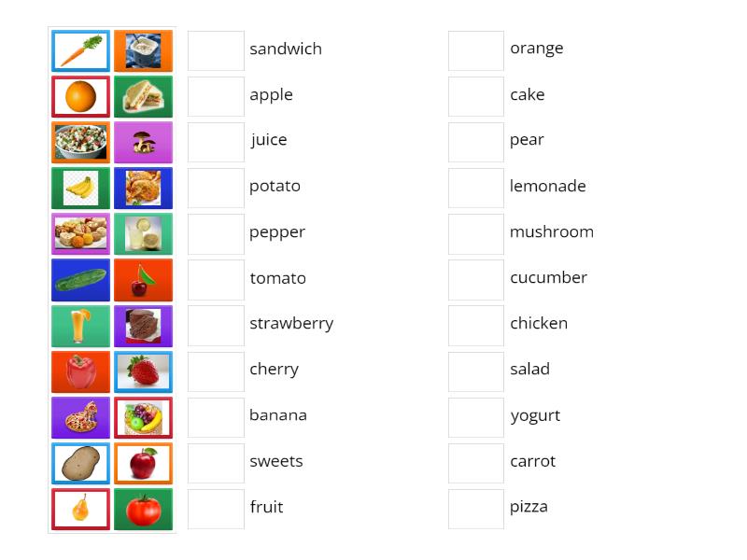Click the red tomato picture tile
The width and height of the screenshot is (747, 560).
(143, 509)
